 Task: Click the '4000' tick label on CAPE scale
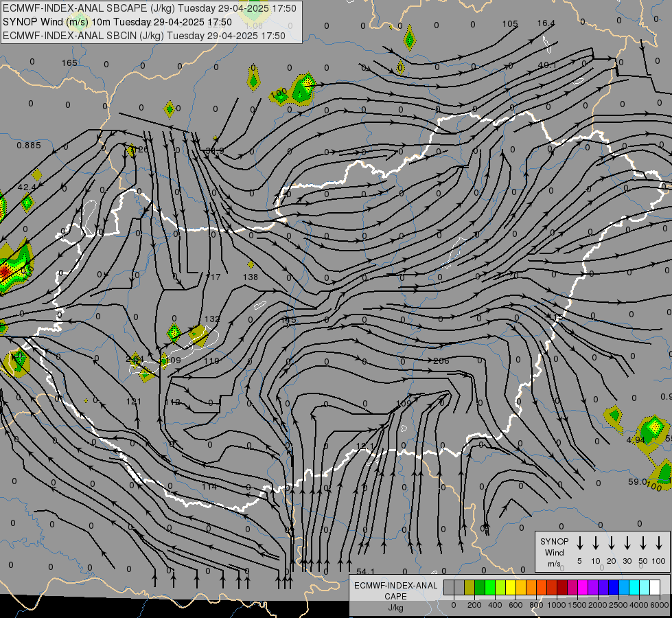tap(638, 605)
